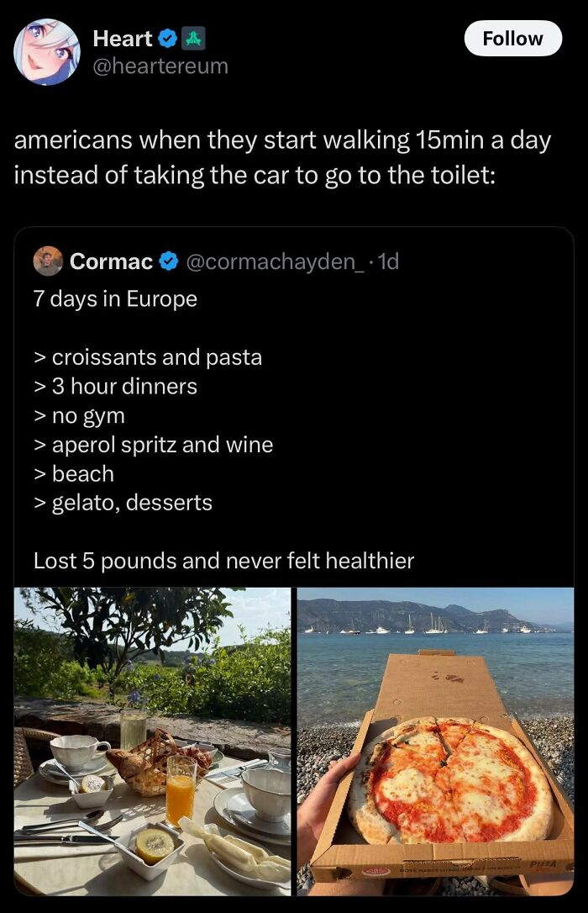Open the quoted tweet's 1d timestamp
Viewport: 588px width, 913px height.
coord(389,262)
